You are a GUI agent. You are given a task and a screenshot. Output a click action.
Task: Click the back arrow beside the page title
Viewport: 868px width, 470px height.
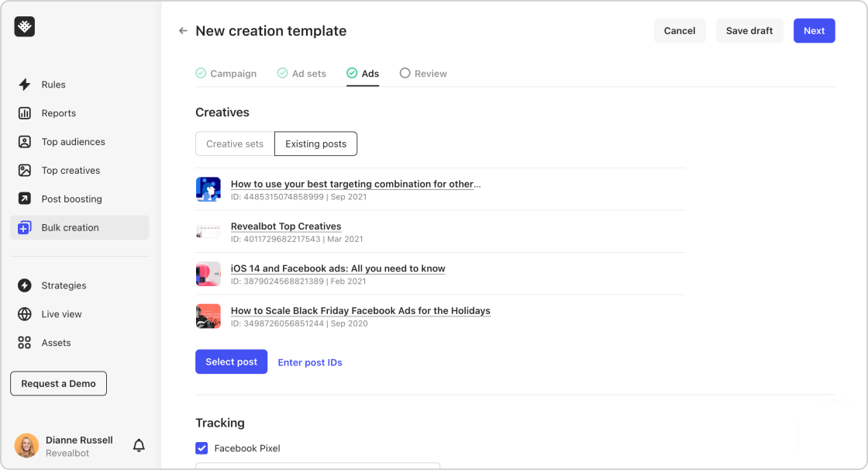(183, 31)
